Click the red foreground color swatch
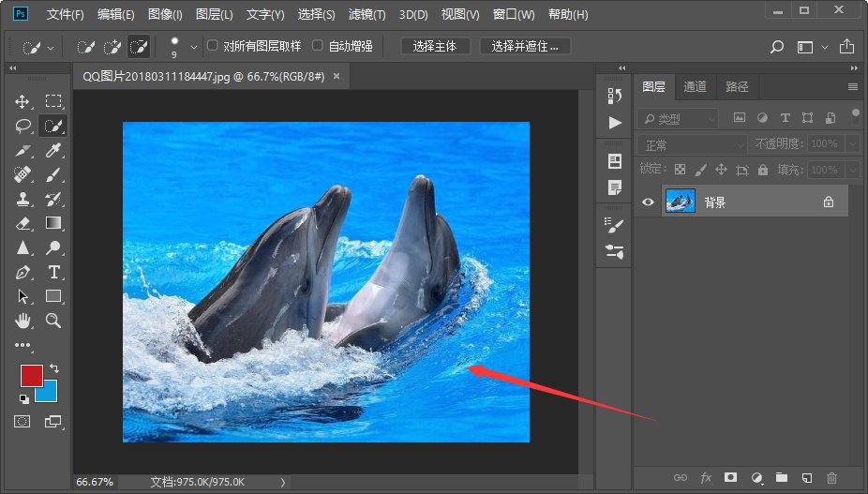 tap(30, 375)
